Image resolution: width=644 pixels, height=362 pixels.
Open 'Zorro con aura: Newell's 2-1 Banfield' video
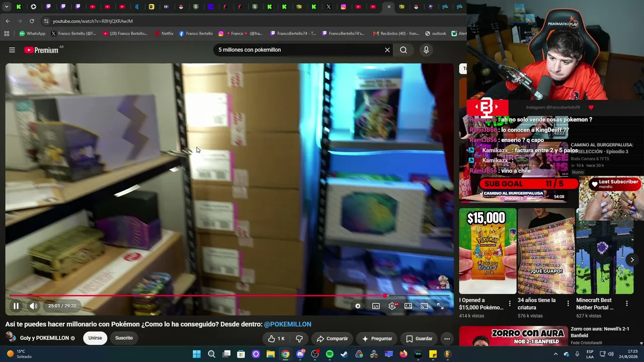600,332
